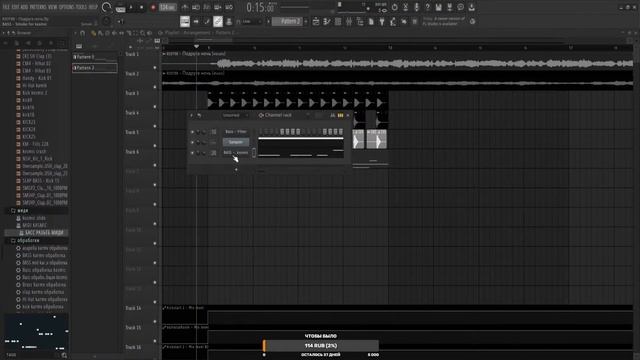640x360 pixels.
Task: Click the microphone recording icon in the top toolbar
Action: 416,7
